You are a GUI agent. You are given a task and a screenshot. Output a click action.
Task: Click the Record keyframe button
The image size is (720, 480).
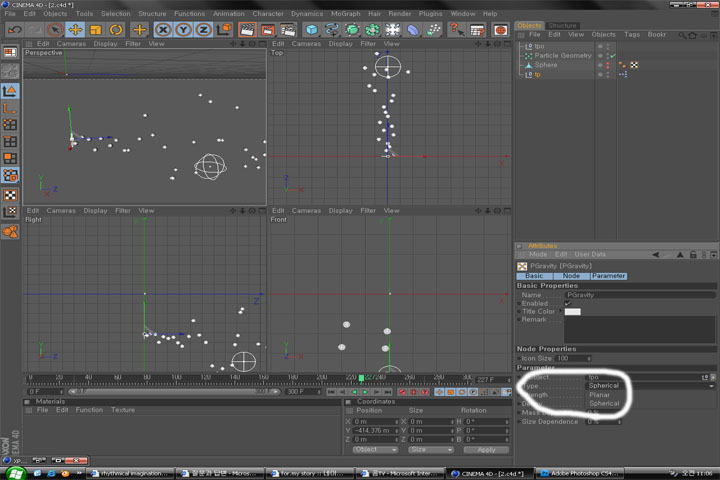[x=403, y=392]
